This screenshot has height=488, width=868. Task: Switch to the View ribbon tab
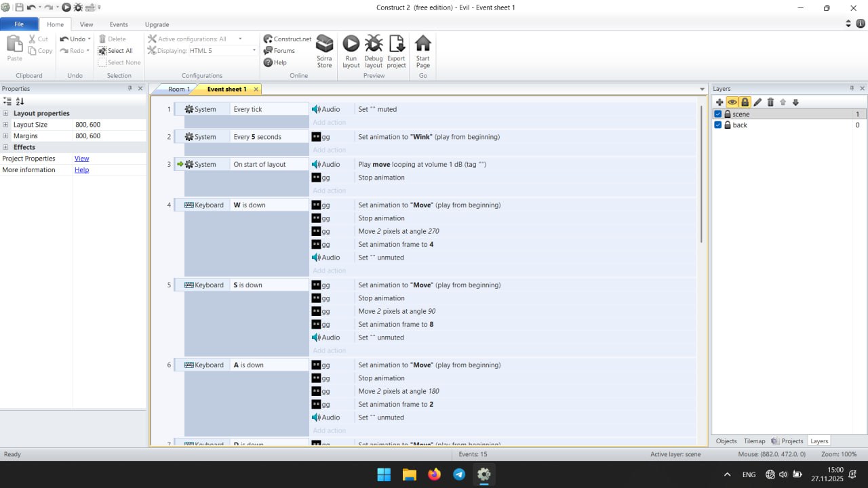[x=86, y=24]
